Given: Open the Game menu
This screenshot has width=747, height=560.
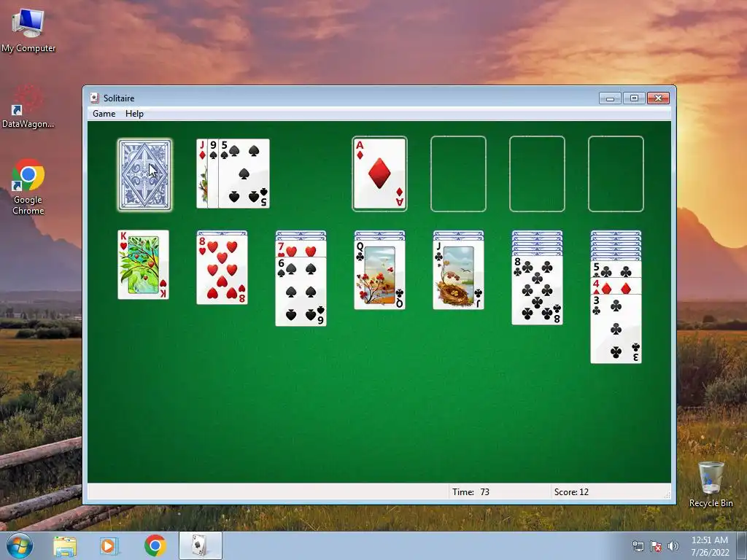Looking at the screenshot, I should coord(104,113).
